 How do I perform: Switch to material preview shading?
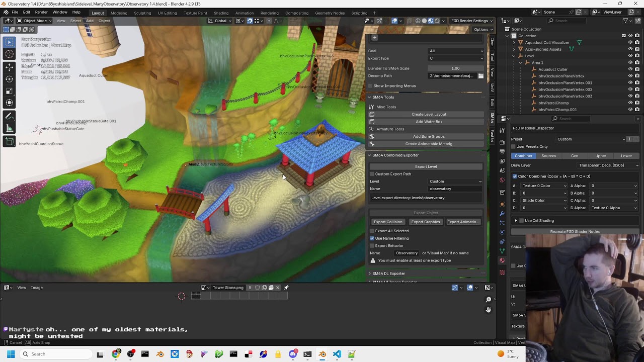[x=431, y=21]
